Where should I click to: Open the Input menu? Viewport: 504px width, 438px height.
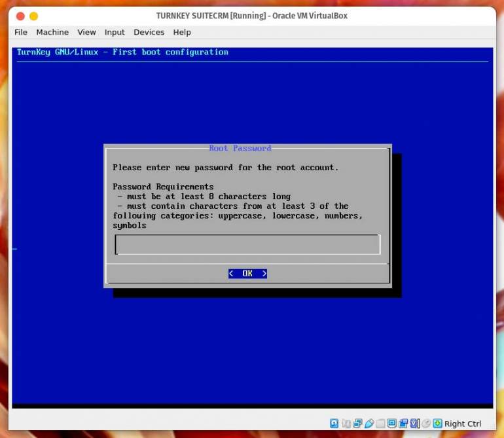pos(115,32)
